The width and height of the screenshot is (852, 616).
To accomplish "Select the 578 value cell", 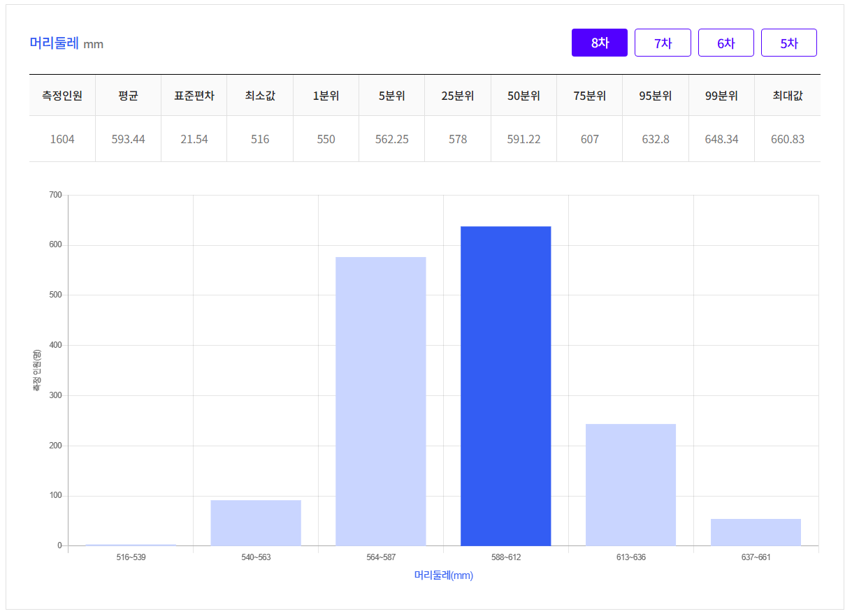I will click(x=458, y=139).
